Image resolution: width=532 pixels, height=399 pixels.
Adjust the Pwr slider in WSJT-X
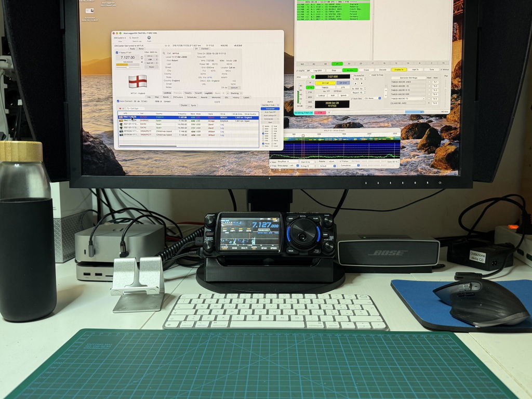[x=446, y=88]
